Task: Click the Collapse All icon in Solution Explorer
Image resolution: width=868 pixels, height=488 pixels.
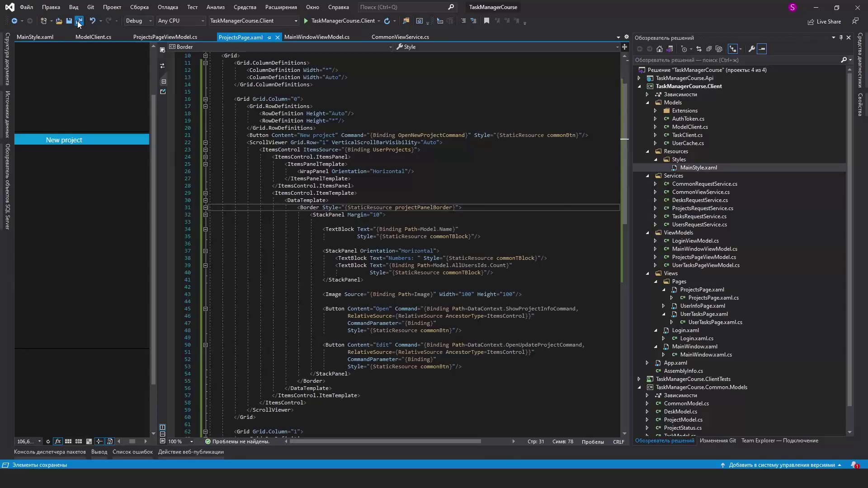Action: (709, 49)
